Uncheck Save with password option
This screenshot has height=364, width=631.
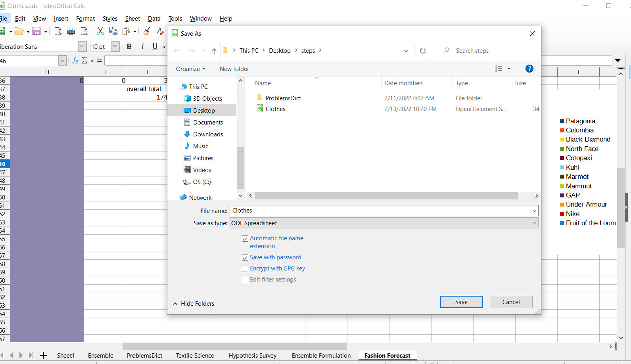(245, 258)
